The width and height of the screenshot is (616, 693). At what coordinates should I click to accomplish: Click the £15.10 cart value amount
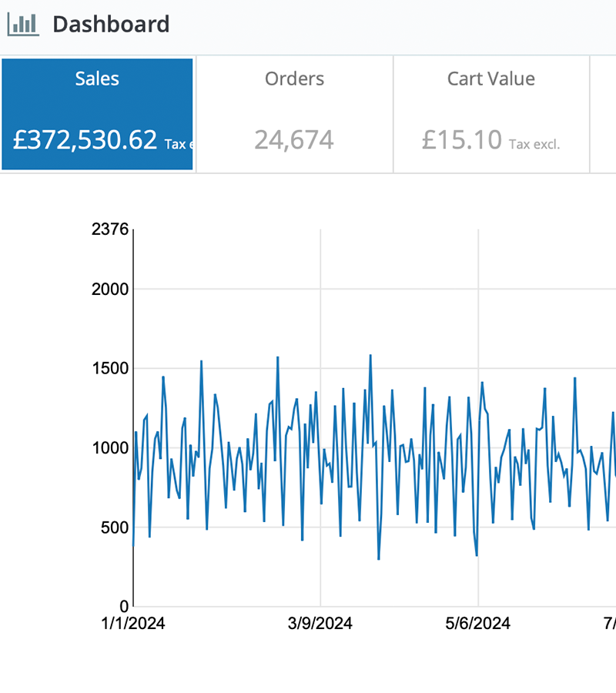[x=461, y=139]
